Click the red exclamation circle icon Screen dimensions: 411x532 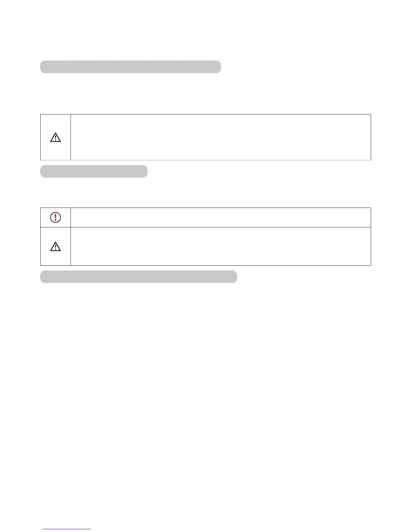click(55, 218)
